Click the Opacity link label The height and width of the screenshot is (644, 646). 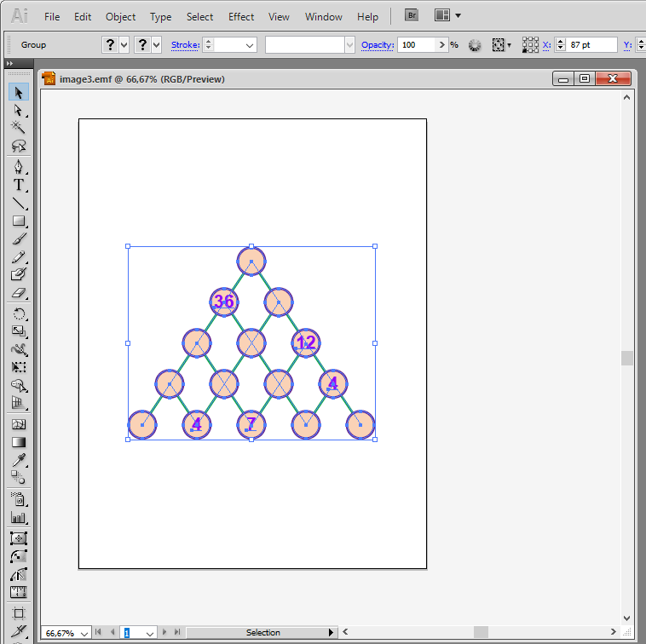point(378,45)
